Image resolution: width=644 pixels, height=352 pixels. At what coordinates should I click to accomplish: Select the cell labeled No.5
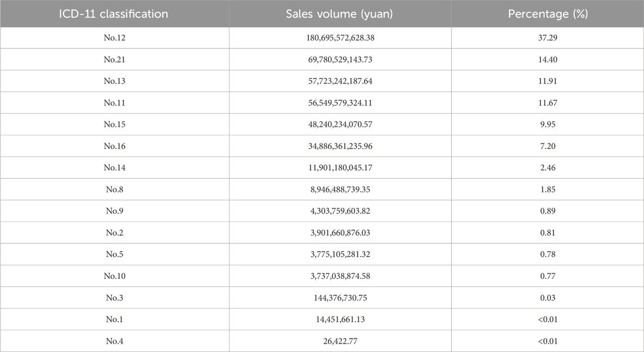115,254
